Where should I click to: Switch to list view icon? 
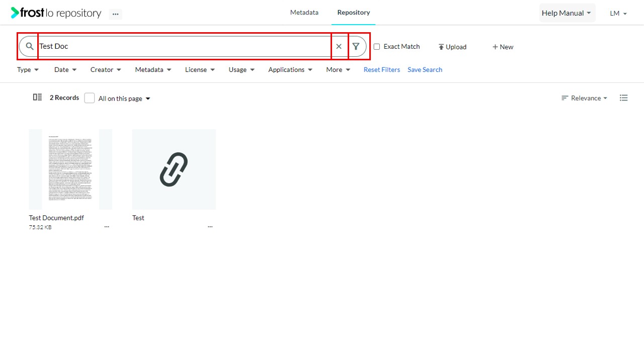tap(624, 98)
